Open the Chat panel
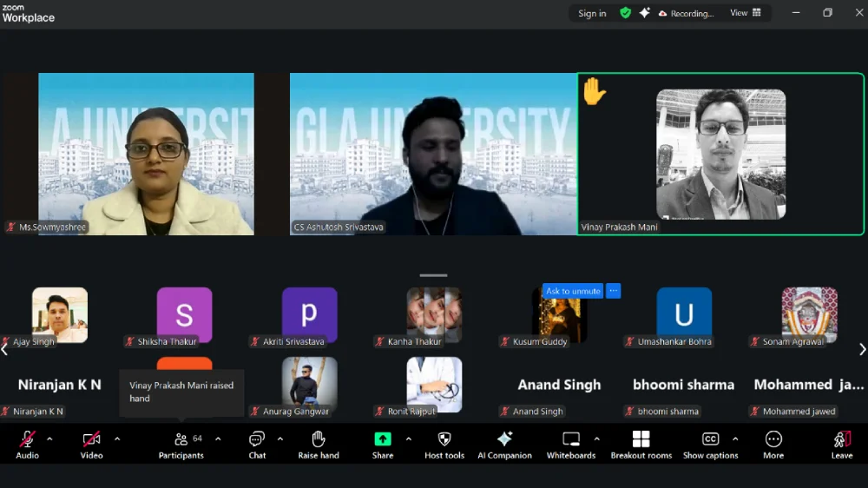868x488 pixels. [257, 444]
